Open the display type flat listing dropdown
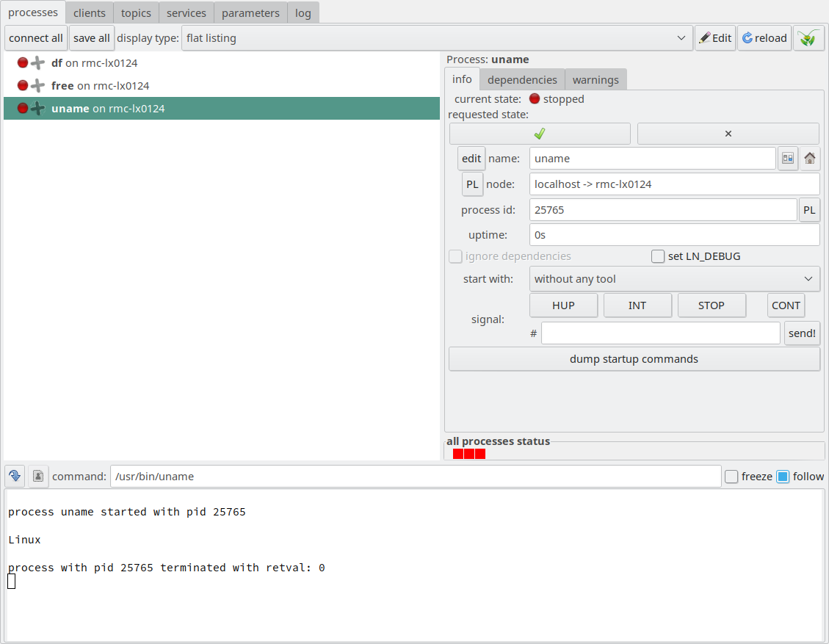Image resolution: width=829 pixels, height=644 pixels. click(x=437, y=38)
